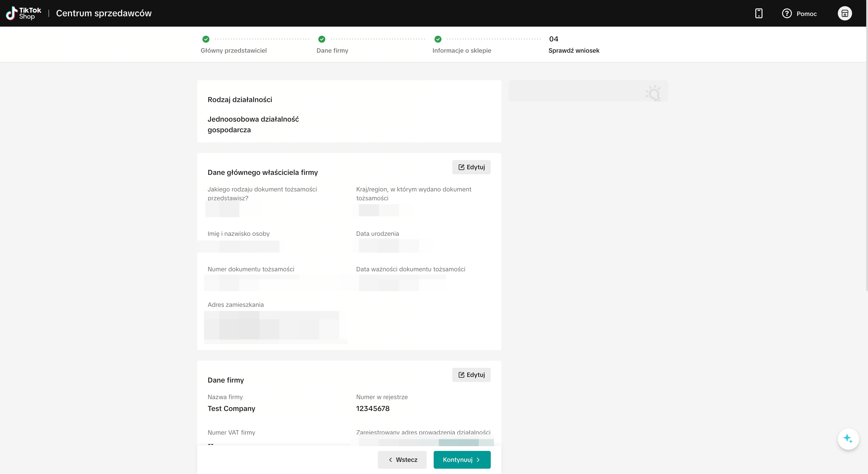
Task: Select the Sprawdź wniosek step
Action: point(574,51)
